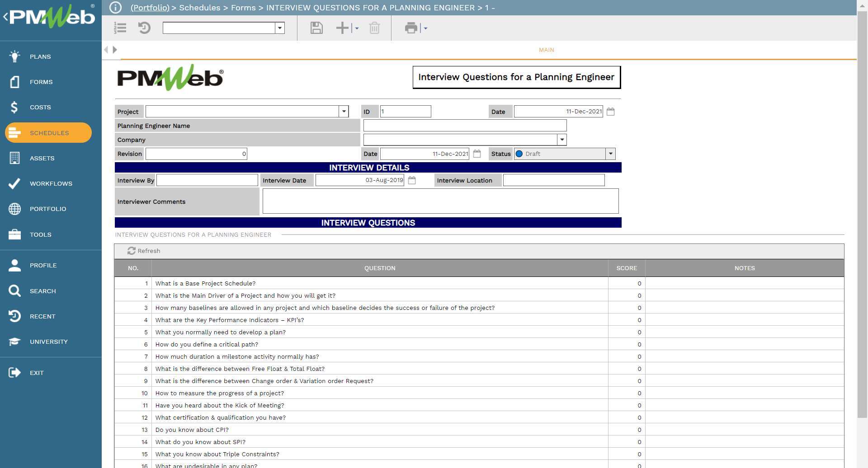Delete the record using the trash icon
The image size is (868, 468).
pos(374,28)
